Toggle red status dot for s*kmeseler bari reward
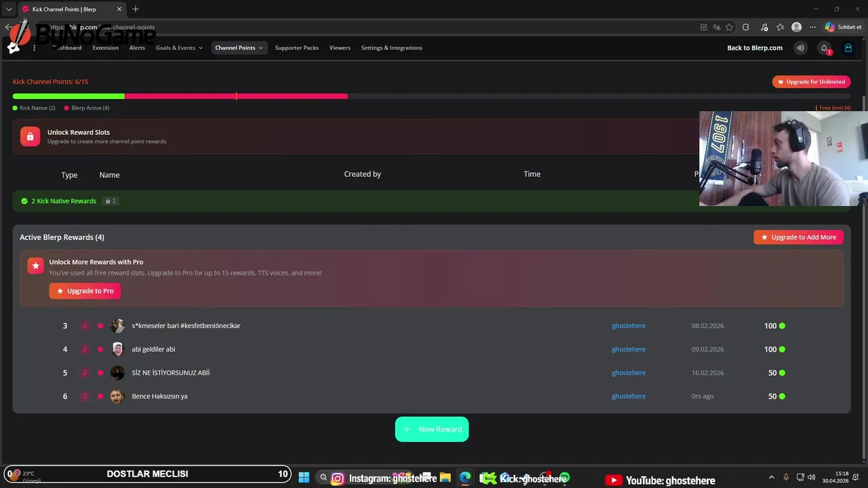Viewport: 868px width, 488px height. click(x=100, y=326)
